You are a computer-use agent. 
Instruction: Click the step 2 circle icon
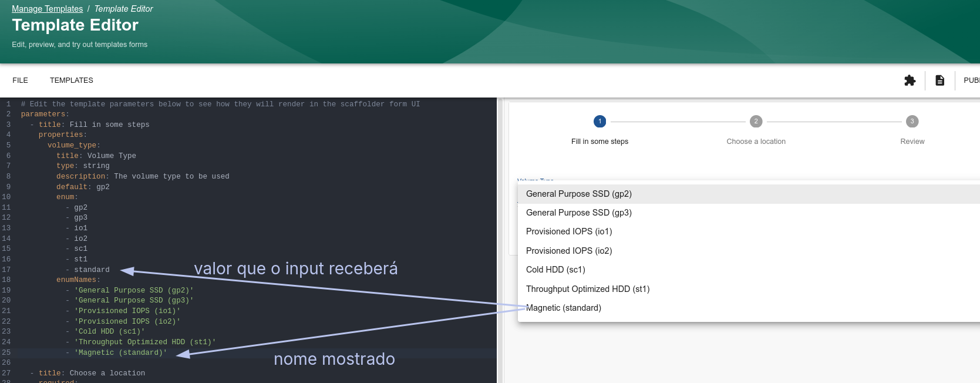point(756,122)
